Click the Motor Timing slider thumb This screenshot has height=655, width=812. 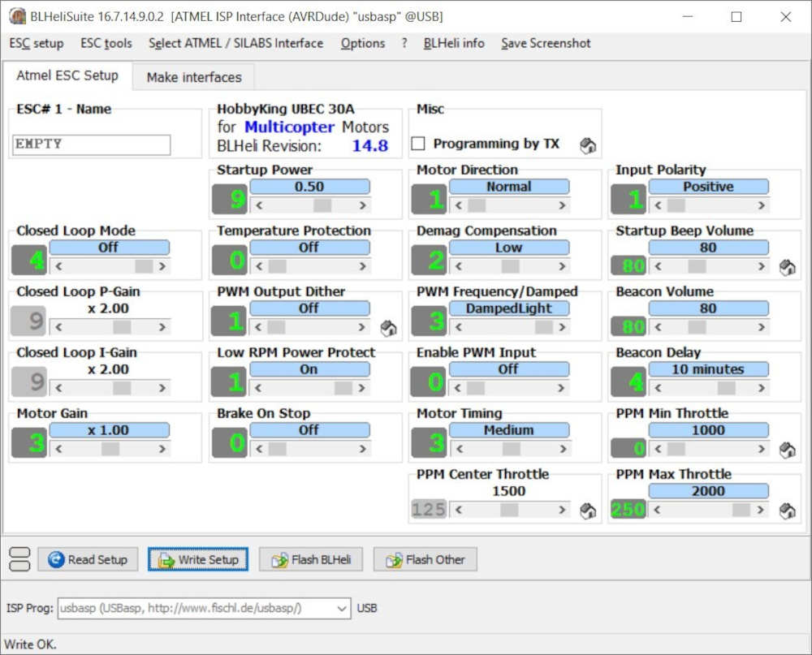(511, 449)
